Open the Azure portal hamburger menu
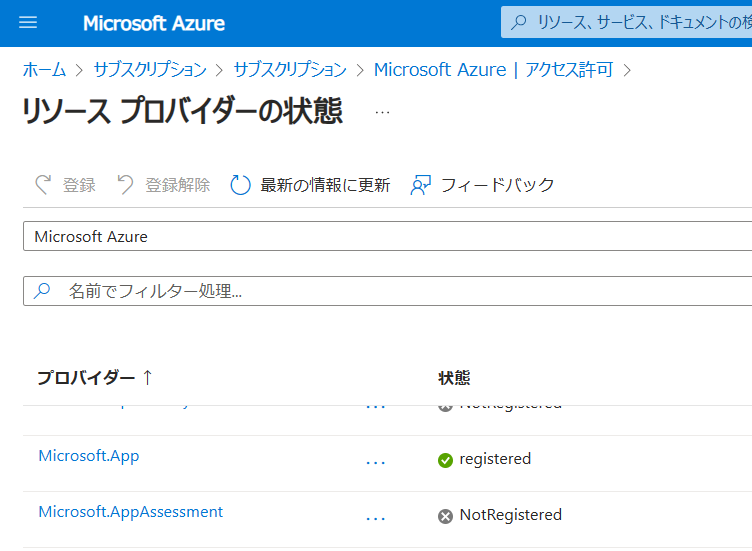The image size is (752, 551). point(28,22)
